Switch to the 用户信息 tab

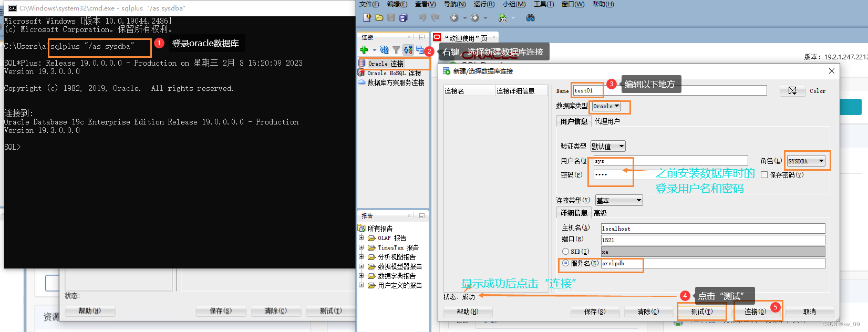[x=574, y=121]
